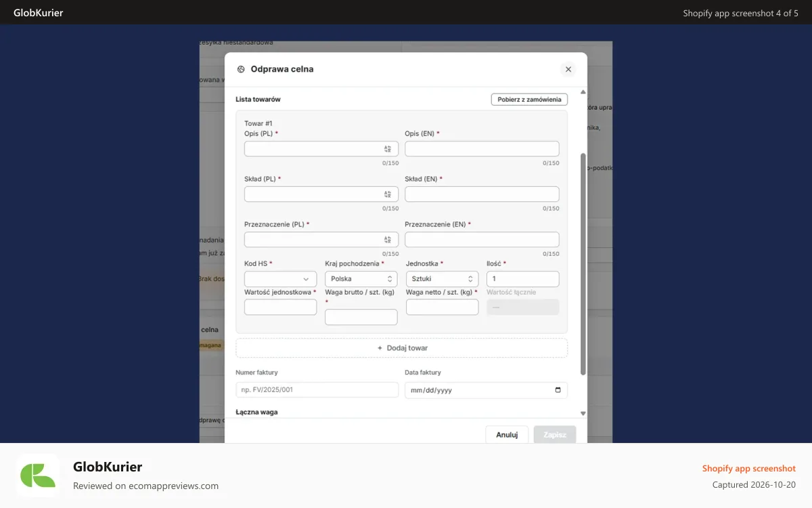Click the translate icon in Opis (PL) field
The image size is (812, 508).
[x=388, y=149]
